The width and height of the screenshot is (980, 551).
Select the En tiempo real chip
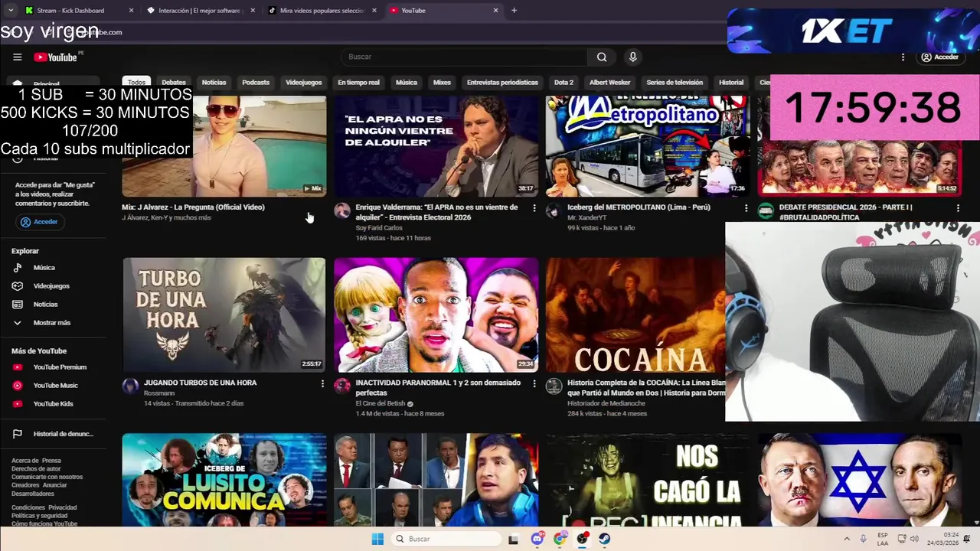358,82
